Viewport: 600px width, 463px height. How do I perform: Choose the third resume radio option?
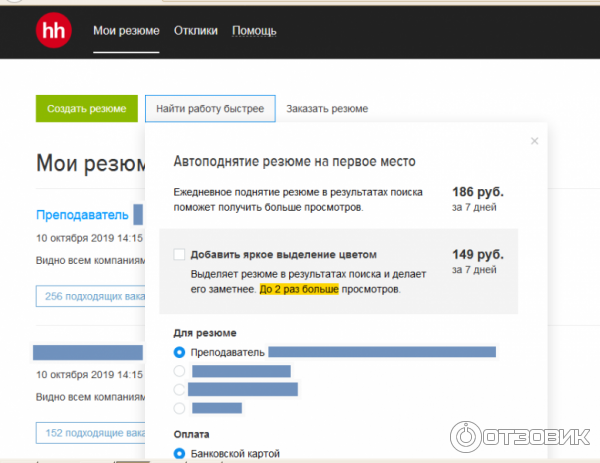pyautogui.click(x=180, y=389)
